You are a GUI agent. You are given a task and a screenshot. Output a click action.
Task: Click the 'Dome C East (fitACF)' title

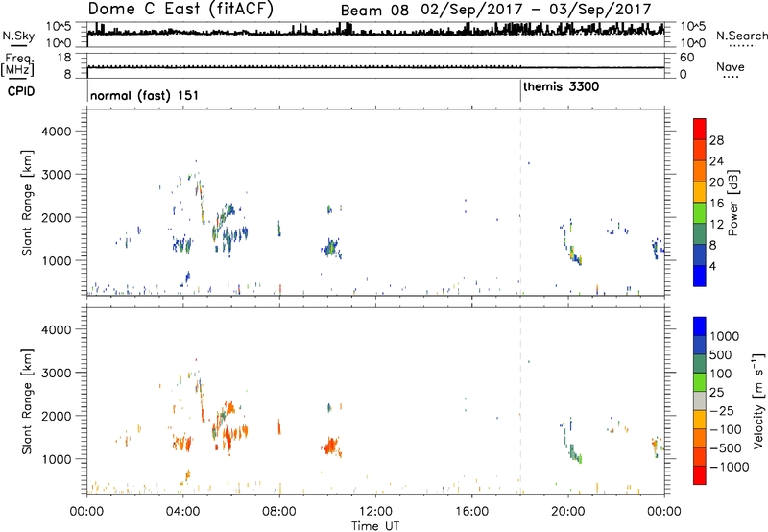(180, 9)
